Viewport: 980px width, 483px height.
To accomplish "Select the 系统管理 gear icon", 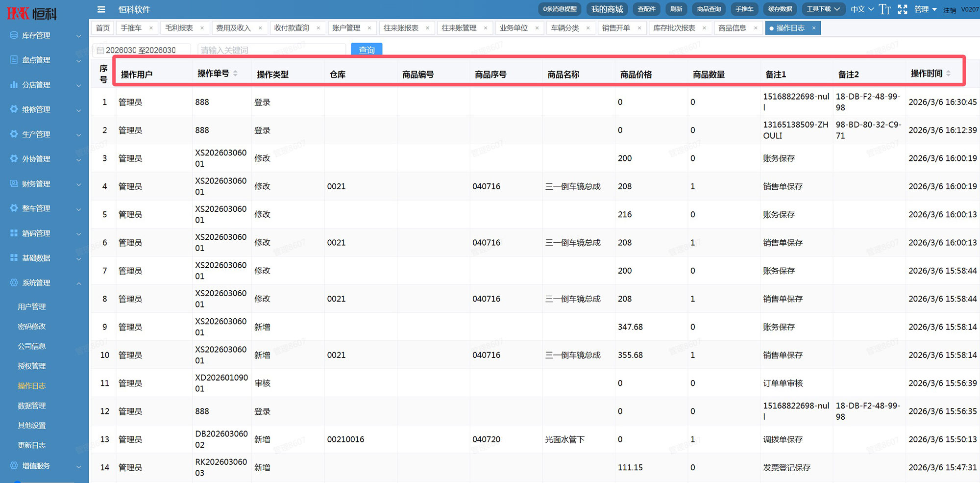I will pos(14,282).
